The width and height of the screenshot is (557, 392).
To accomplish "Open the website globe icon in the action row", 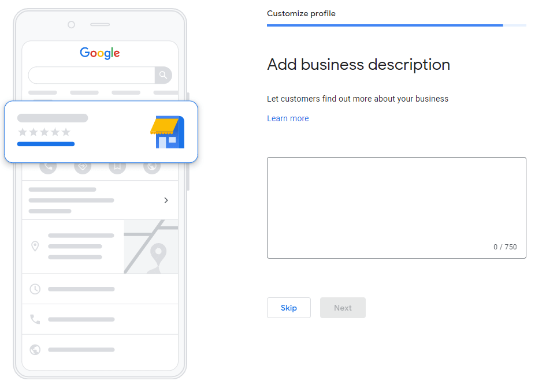I will [x=152, y=166].
